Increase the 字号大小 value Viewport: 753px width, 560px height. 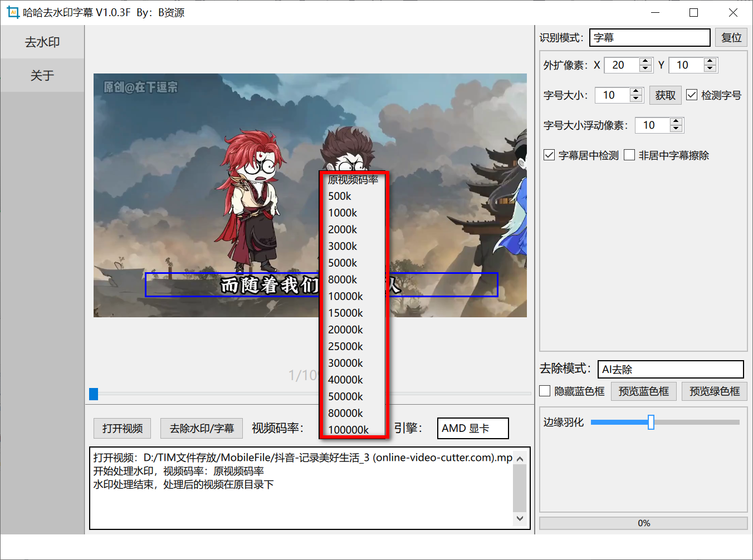pyautogui.click(x=636, y=91)
